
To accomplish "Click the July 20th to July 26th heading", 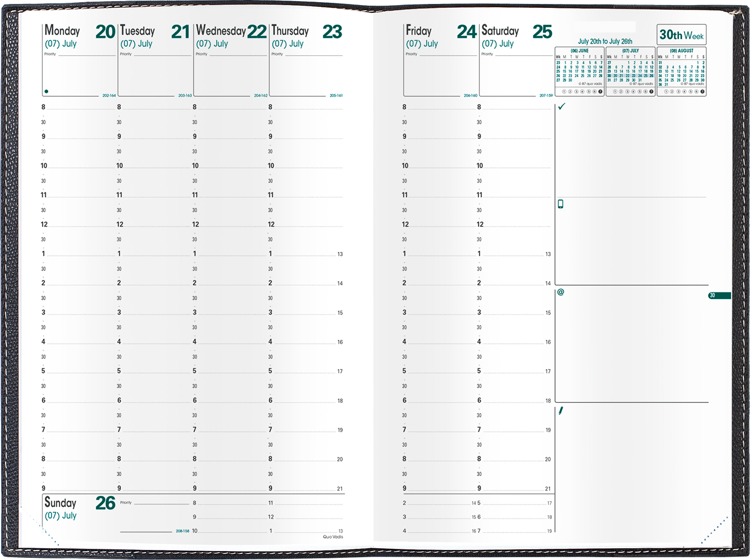I will point(605,41).
